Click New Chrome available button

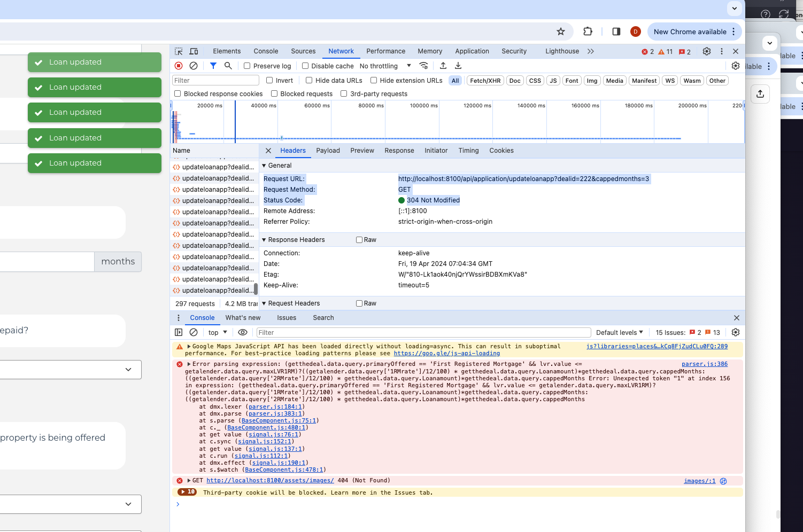pos(694,32)
